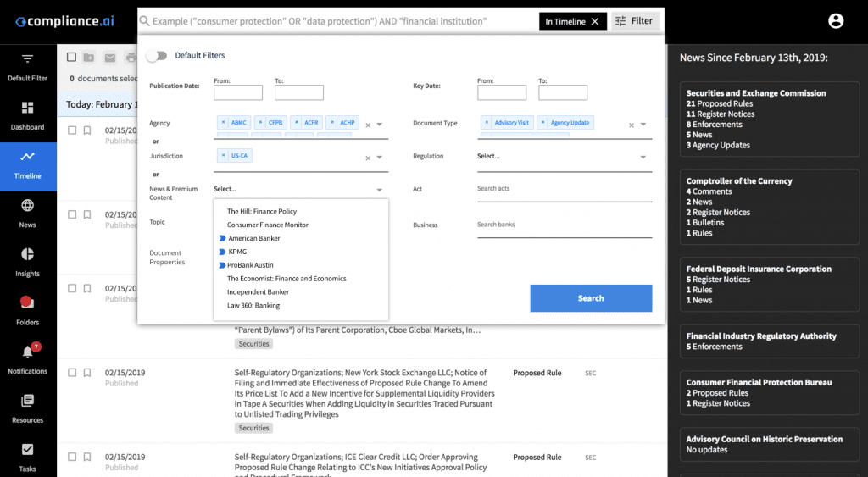Choose The Economist: Finance and Economics
Screen dimensions: 868x477
click(x=287, y=279)
